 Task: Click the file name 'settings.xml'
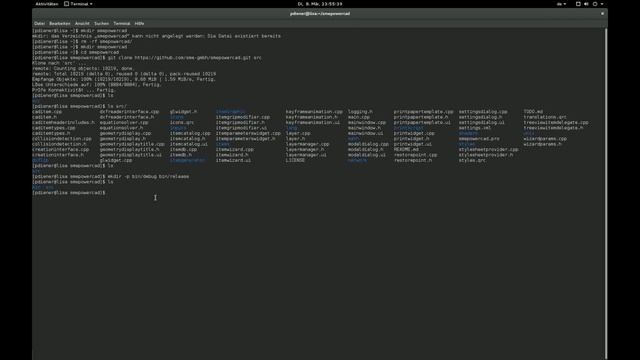[475, 128]
